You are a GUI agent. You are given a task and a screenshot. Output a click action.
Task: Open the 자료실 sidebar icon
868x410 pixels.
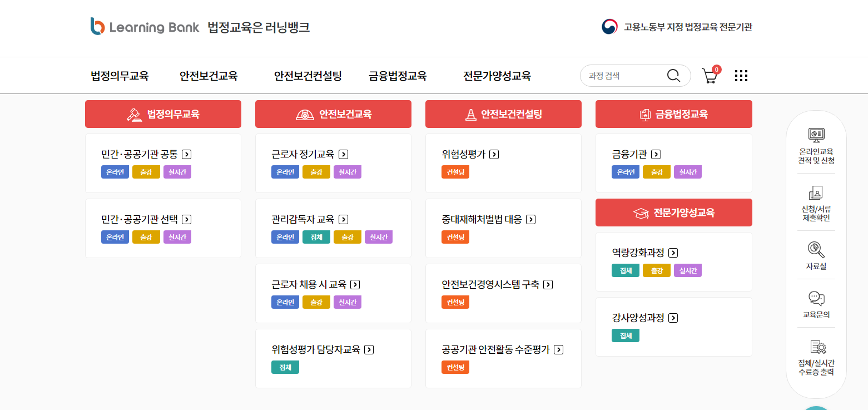point(816,253)
